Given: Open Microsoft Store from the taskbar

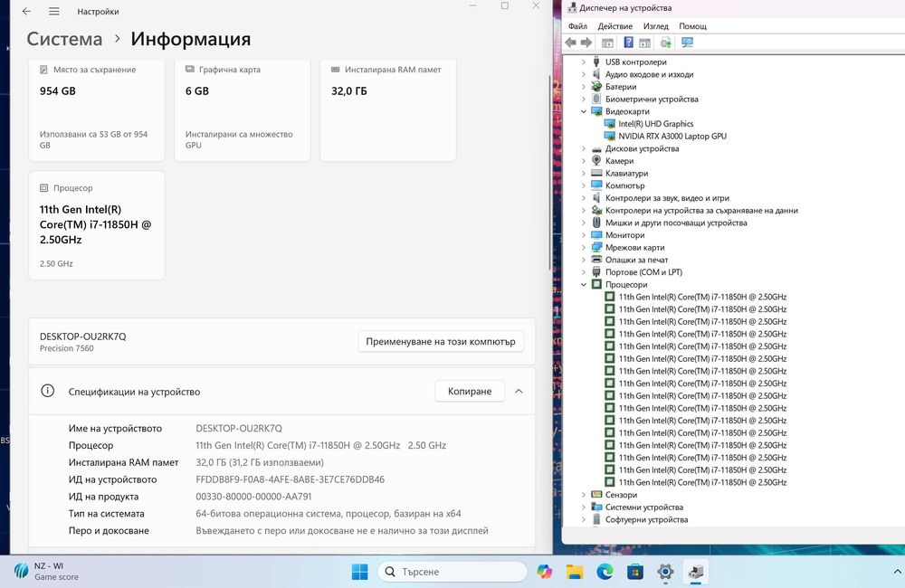Looking at the screenshot, I should point(635,572).
